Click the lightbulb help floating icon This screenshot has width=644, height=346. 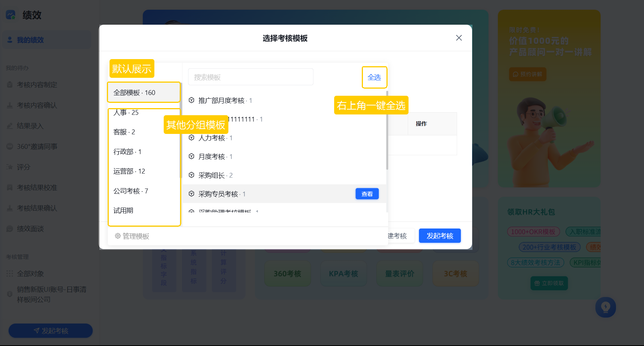pos(606,307)
